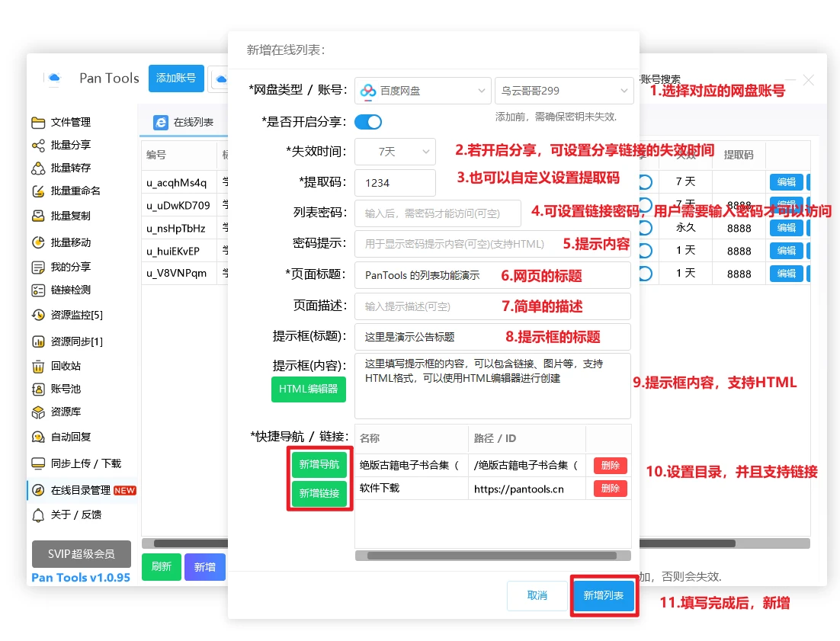The image size is (840, 641).
Task: Switch to the 在线列表 tab
Action: click(x=184, y=122)
